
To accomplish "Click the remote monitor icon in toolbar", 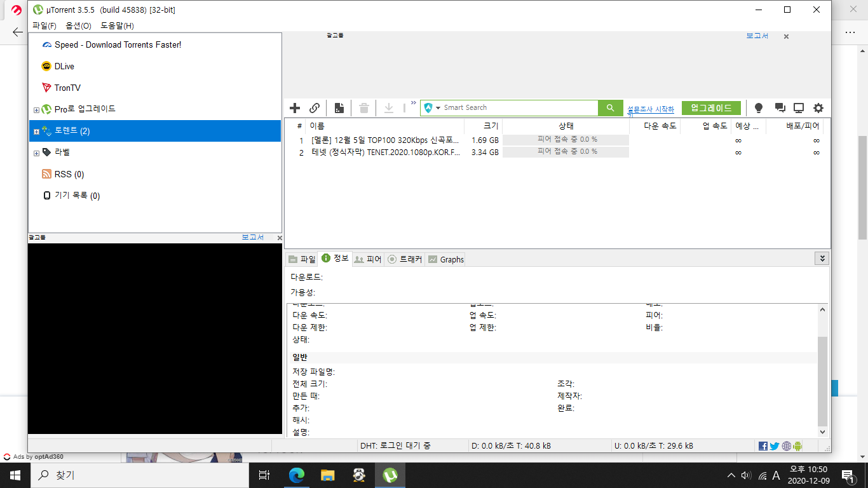I will coord(799,108).
